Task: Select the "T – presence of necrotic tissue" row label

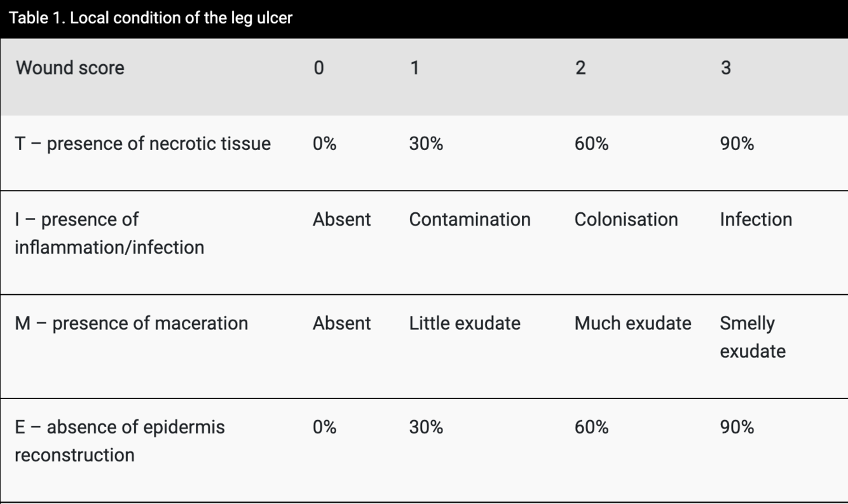Action: (142, 144)
